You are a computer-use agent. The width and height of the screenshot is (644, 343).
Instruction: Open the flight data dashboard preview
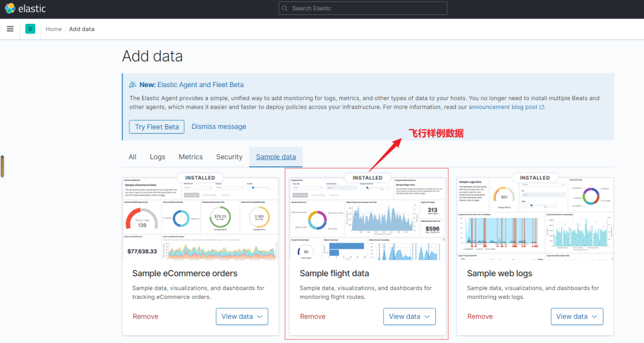(x=367, y=219)
